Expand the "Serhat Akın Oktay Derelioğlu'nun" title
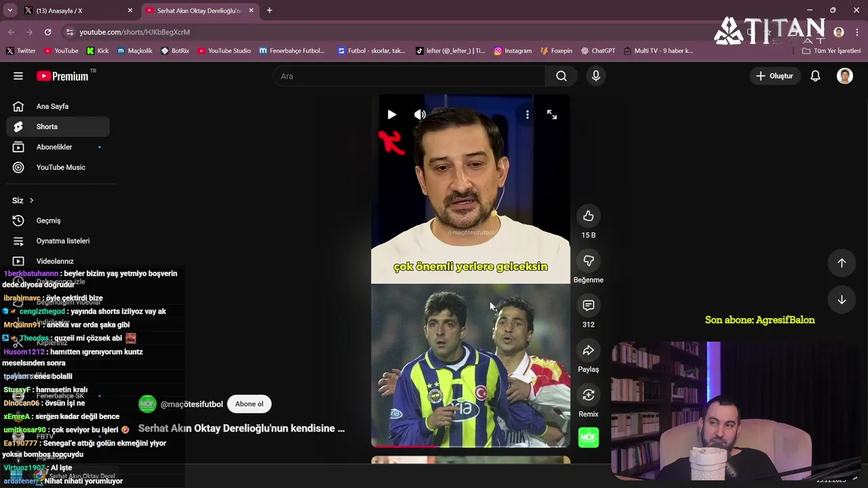Viewport: 868px width, 488px height. [x=241, y=428]
